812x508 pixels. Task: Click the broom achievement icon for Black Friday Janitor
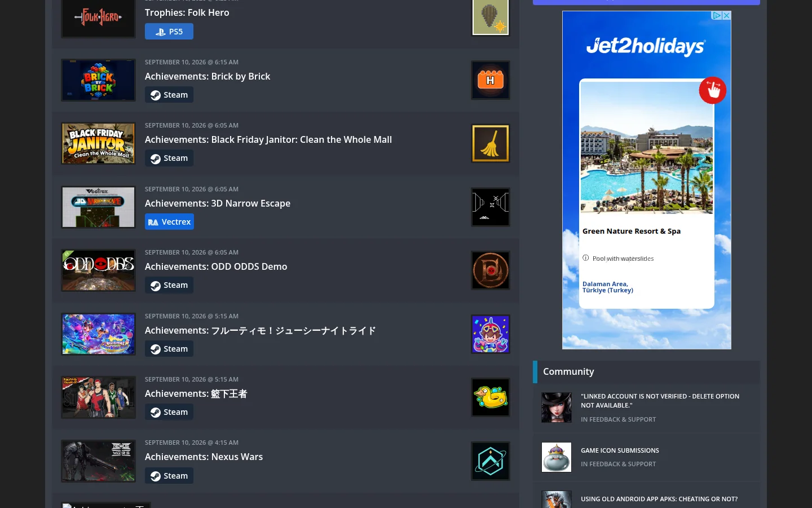pos(491,143)
